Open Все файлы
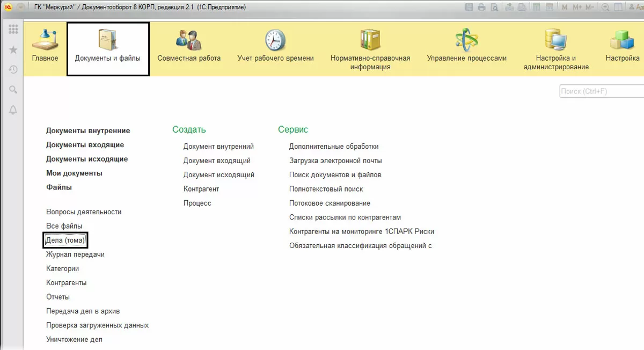Viewport: 644px width, 350px height. click(x=64, y=226)
